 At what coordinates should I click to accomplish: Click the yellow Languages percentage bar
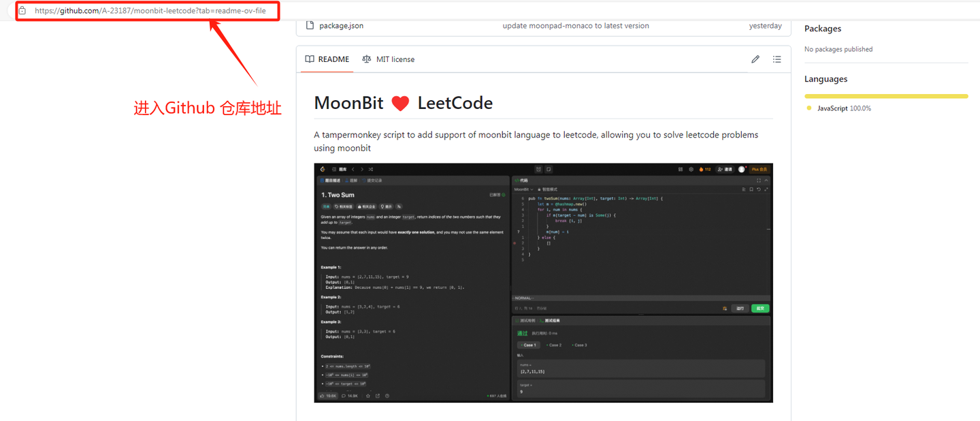pos(886,96)
